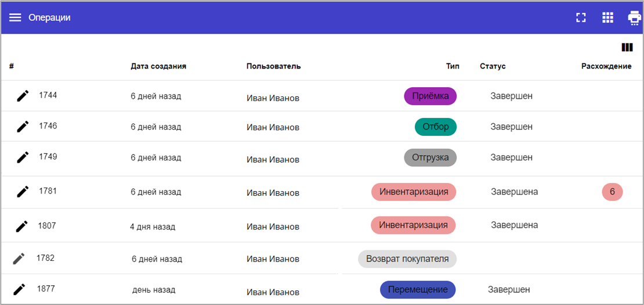The image size is (644, 305).
Task: Open the hamburger navigation menu
Action: pos(15,17)
